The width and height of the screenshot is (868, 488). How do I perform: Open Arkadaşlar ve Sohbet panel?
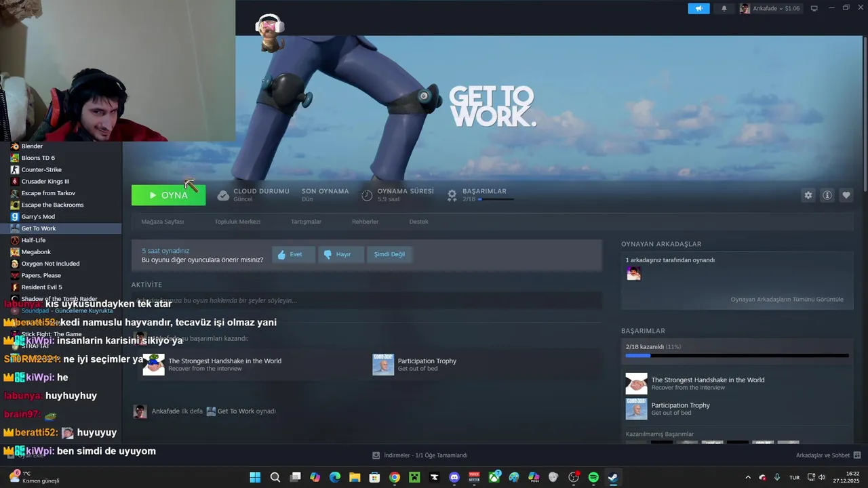coord(828,455)
